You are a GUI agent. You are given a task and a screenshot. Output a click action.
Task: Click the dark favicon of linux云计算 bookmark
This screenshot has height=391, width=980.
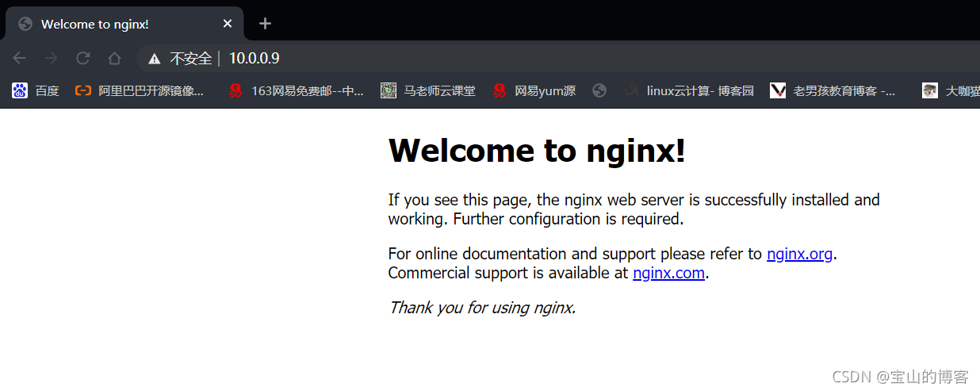click(x=631, y=90)
